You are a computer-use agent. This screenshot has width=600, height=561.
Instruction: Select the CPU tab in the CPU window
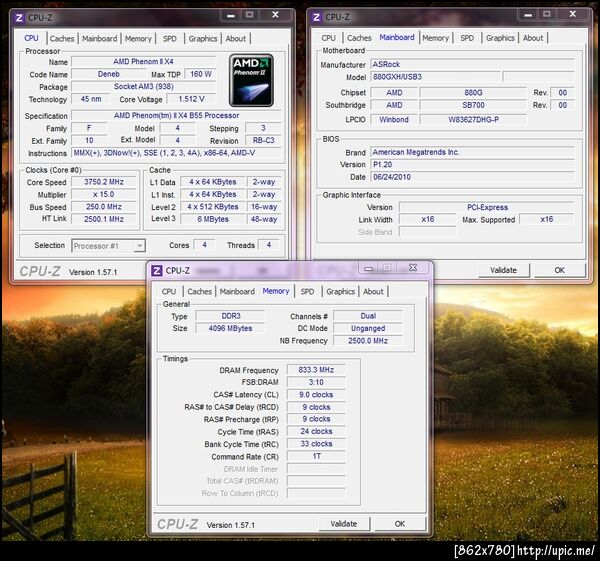click(x=31, y=38)
